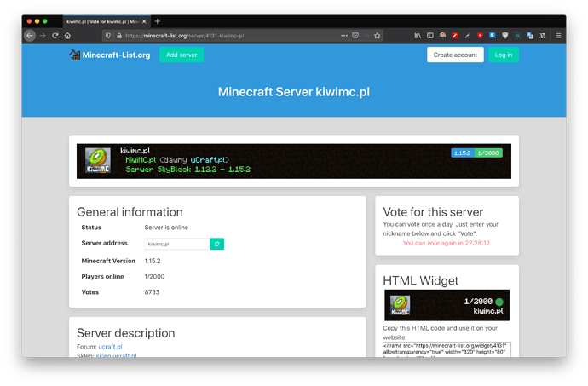Viewport: 588px width, 386px height.
Task: Go back with the browser back arrow
Action: coord(30,36)
